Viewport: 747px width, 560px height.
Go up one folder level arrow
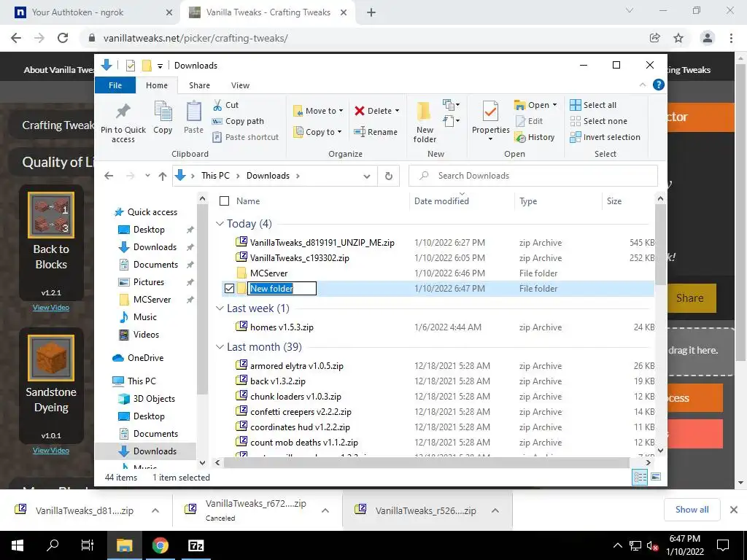pos(163,176)
